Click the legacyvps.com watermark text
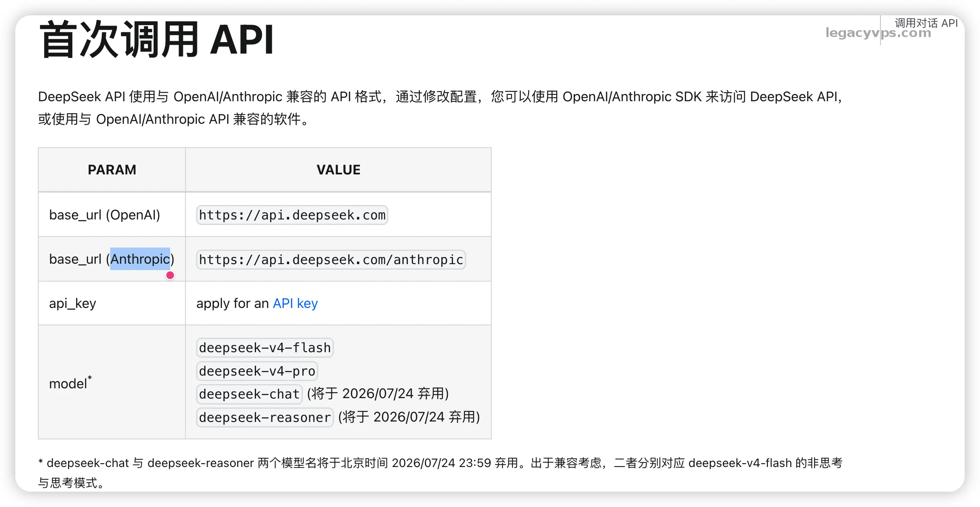 878,33
